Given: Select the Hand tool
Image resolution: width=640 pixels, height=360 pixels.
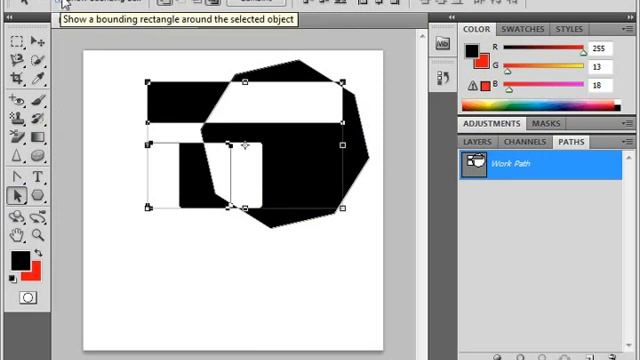Looking at the screenshot, I should click(17, 235).
